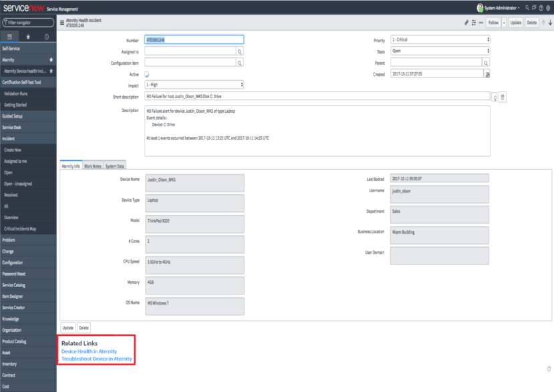This screenshot has height=392, width=554.
Task: Lookup Configuration item using magnifier icon
Action: pos(239,63)
